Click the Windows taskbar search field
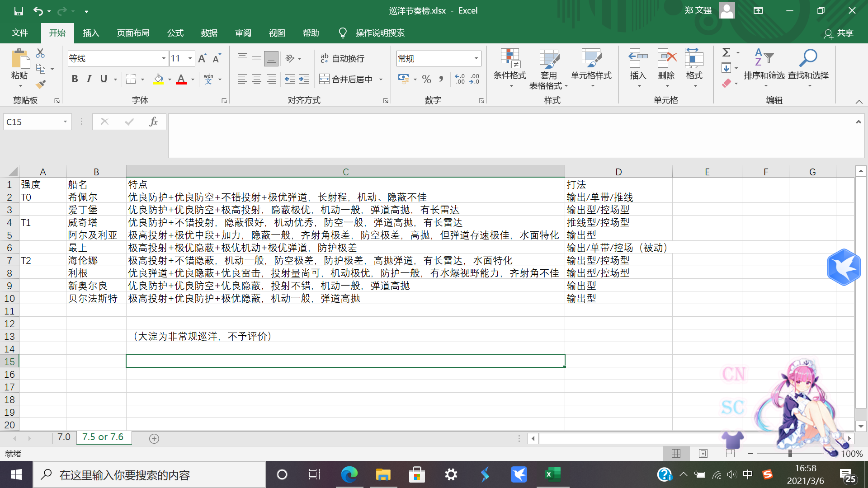868x488 pixels. pos(149,475)
